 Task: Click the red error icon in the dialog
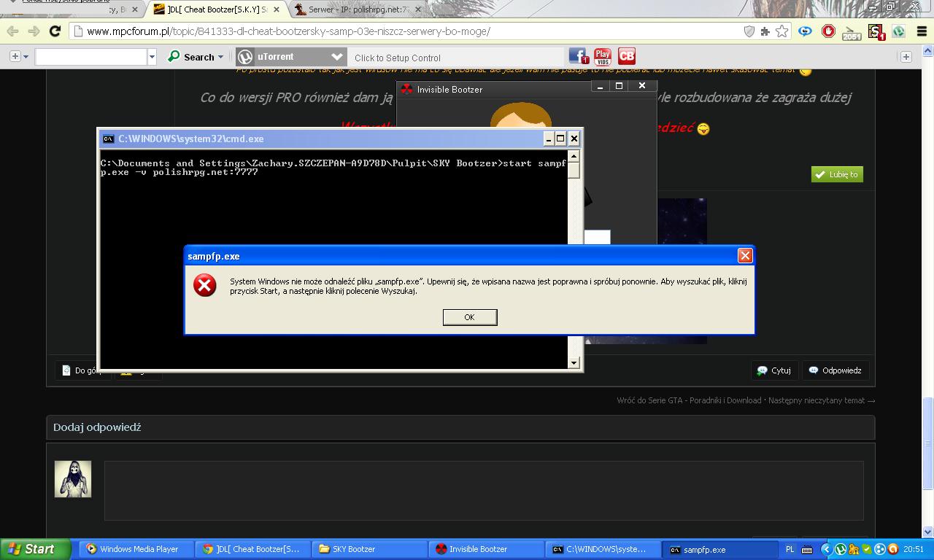click(205, 285)
